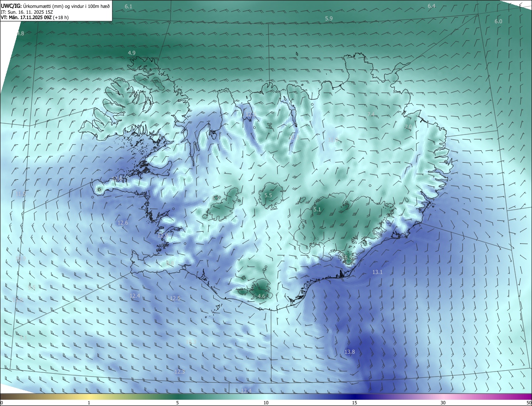Pick the 4.9 value over Westfjords
The image size is (532, 406).
(131, 53)
